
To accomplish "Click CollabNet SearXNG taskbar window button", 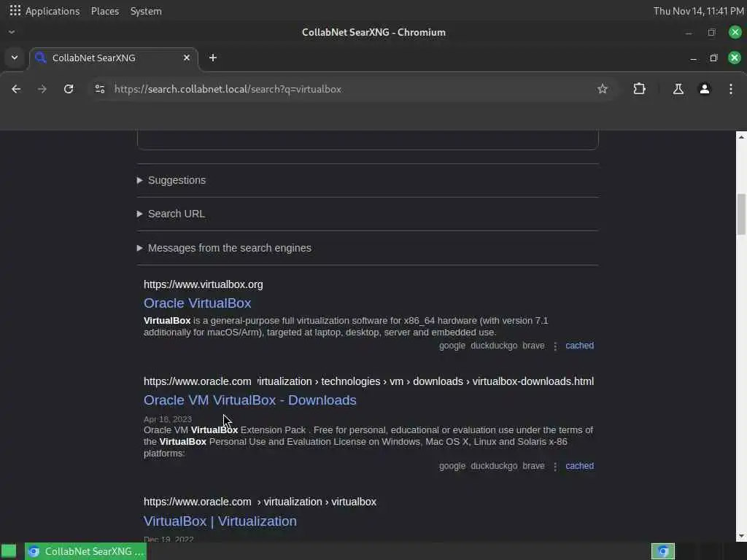I will pos(86,551).
